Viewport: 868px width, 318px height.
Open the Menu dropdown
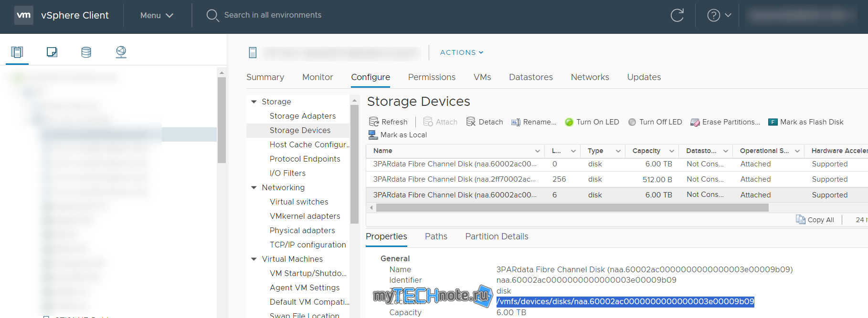pos(157,15)
